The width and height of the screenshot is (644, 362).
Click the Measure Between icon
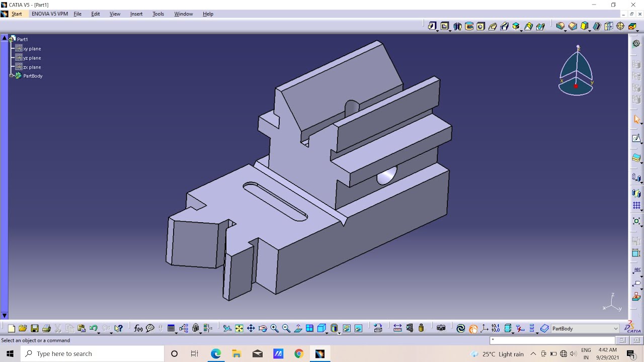(x=397, y=328)
